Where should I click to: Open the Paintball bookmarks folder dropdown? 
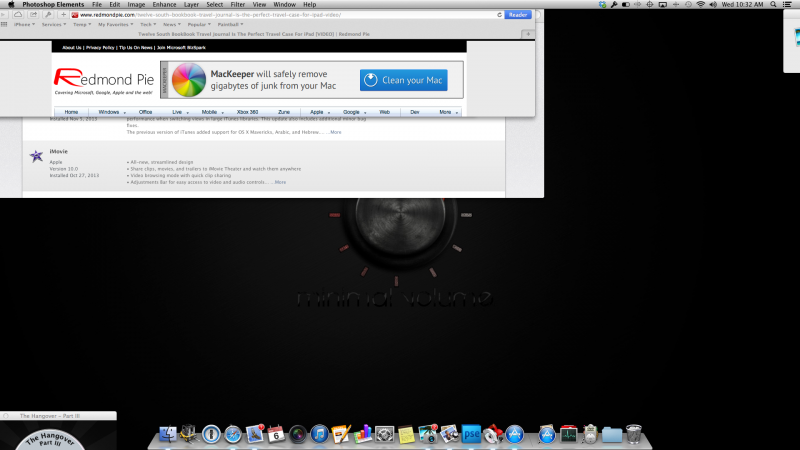(x=230, y=24)
